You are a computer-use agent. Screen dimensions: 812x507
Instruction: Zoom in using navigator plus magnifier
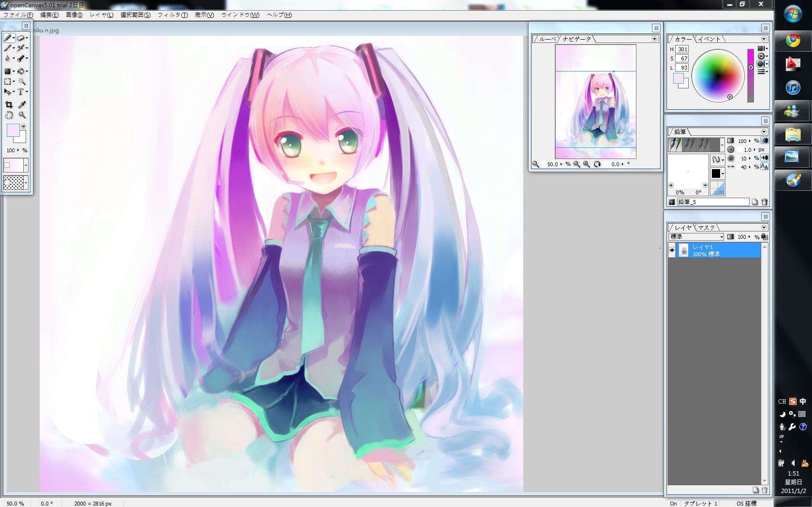[587, 164]
